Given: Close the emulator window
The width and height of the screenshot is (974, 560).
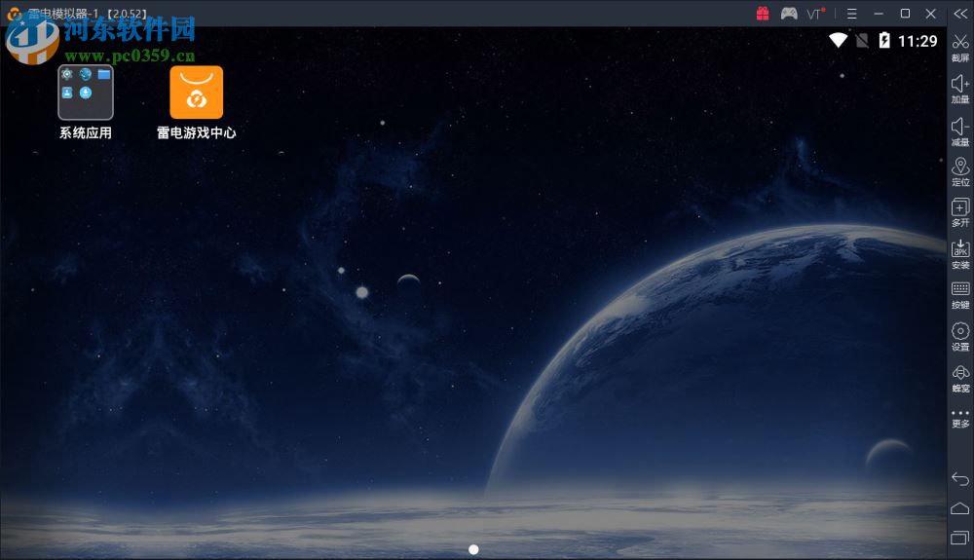Looking at the screenshot, I should pos(930,13).
